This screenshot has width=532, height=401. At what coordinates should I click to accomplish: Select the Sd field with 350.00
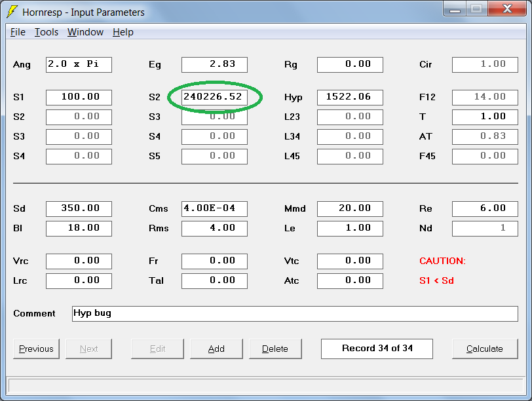pyautogui.click(x=79, y=208)
